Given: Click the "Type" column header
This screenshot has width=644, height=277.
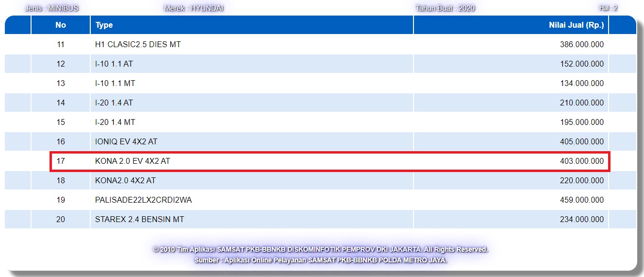Looking at the screenshot, I should (x=252, y=25).
